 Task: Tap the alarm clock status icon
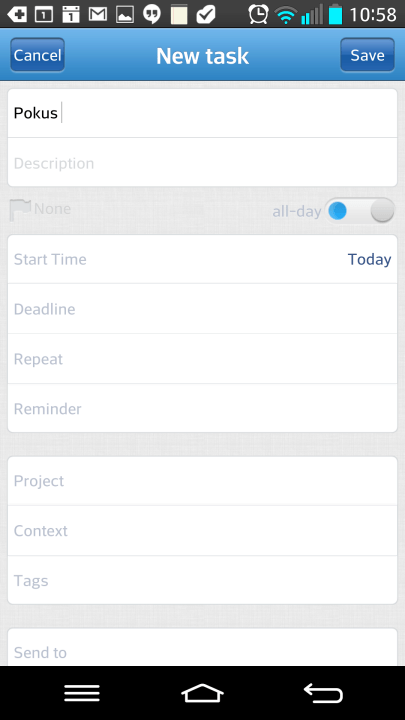click(259, 14)
